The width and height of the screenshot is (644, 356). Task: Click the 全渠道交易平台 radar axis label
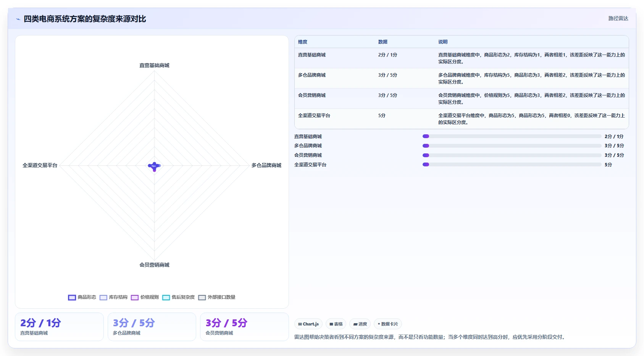(40, 166)
